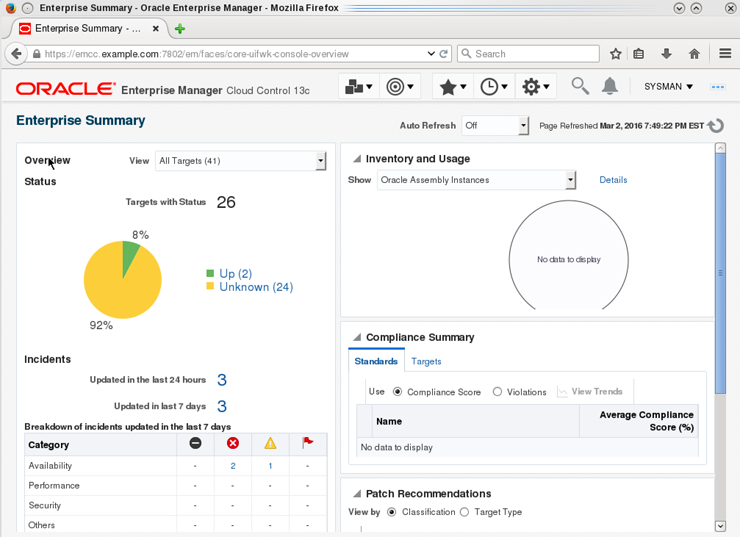Image resolution: width=740 pixels, height=537 pixels.
Task: Click the Security category row
Action: (176, 505)
